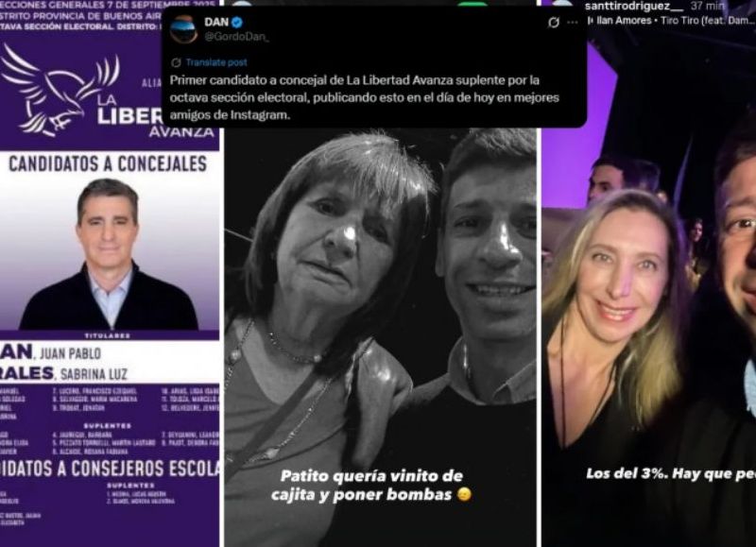Screen dimensions: 756x547
Task: Tap the music bars icon beside Ilan Amores
Action: click(590, 21)
